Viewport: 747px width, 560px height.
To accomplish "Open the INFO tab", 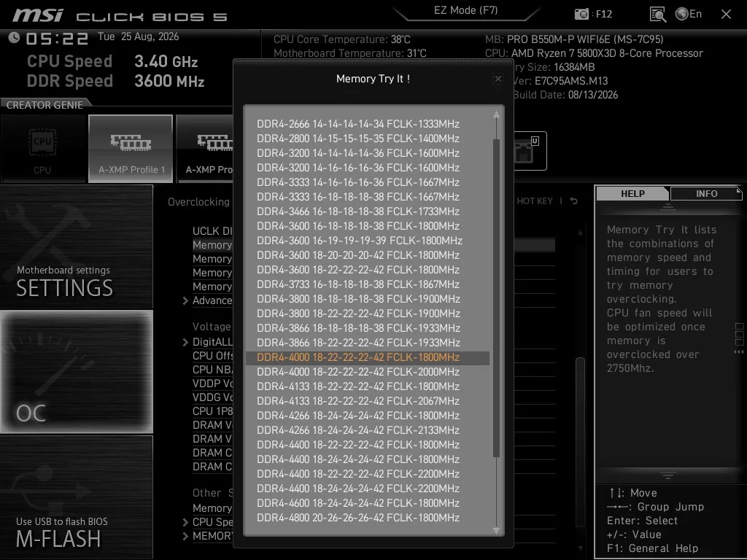I will point(706,193).
